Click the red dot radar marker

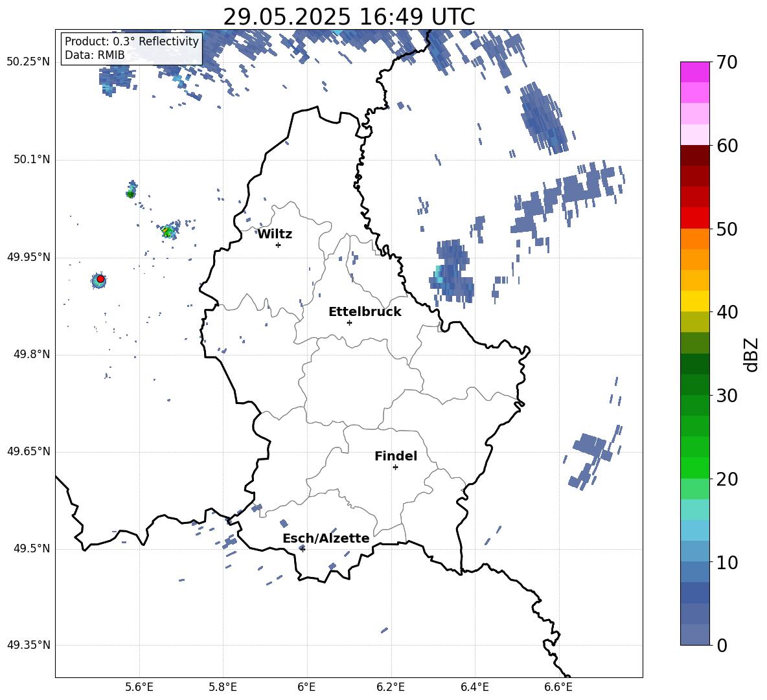[100, 279]
